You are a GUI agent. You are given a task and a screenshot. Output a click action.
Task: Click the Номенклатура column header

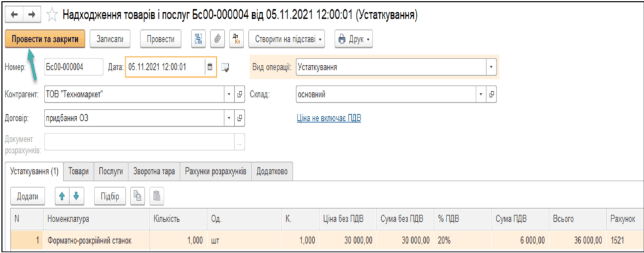point(96,219)
